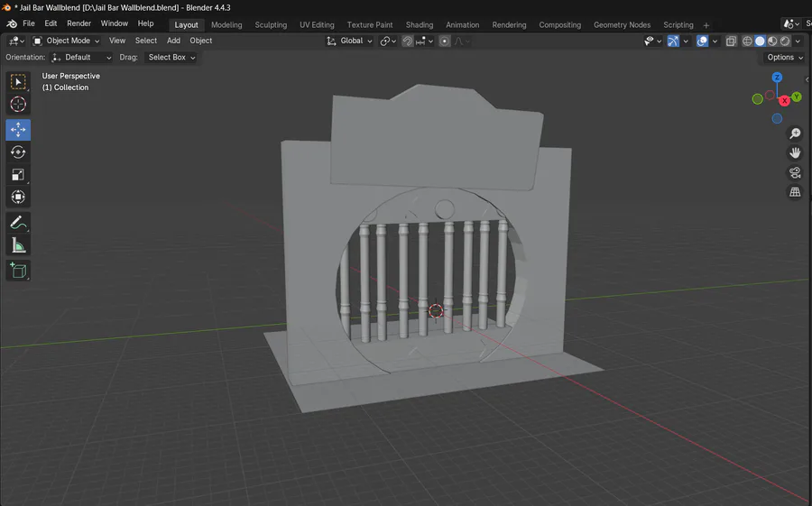
Task: Toggle the Show Gizmo button
Action: [x=673, y=41]
